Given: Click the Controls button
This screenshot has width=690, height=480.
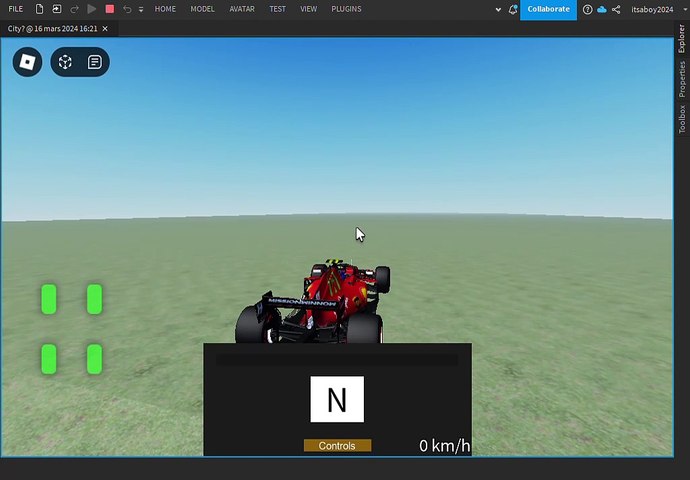Looking at the screenshot, I should point(338,446).
